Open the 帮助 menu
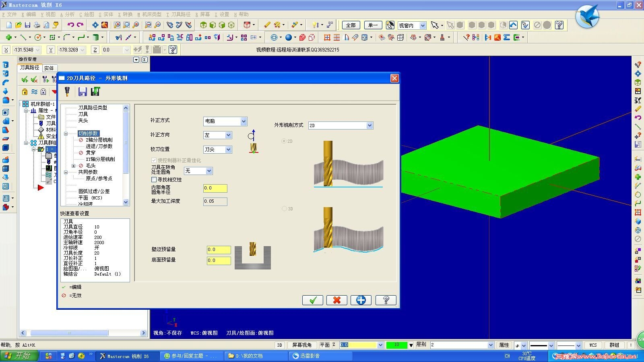This screenshot has height=362, width=644. point(242,14)
